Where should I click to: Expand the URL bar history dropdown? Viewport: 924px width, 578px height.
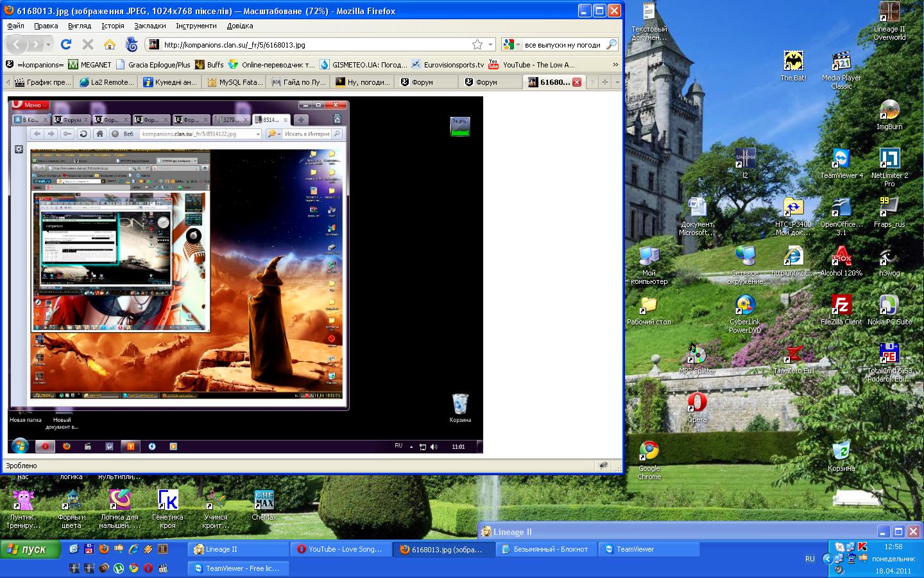click(x=490, y=44)
